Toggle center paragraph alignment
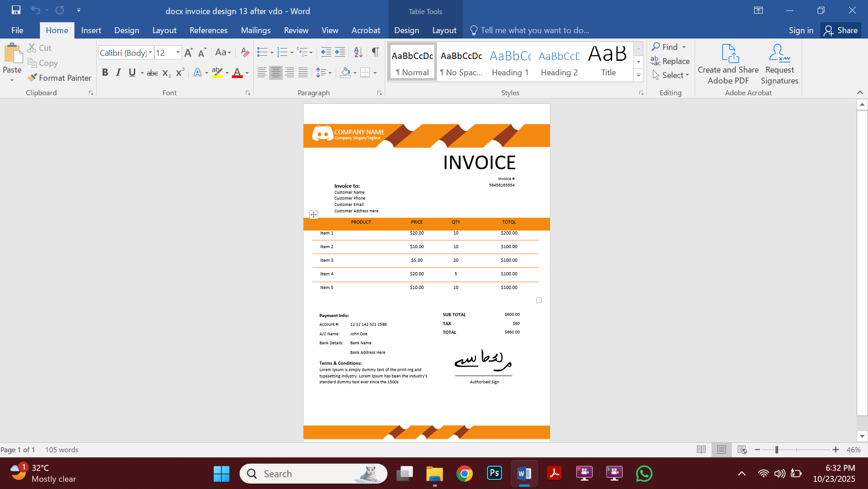 pos(275,72)
